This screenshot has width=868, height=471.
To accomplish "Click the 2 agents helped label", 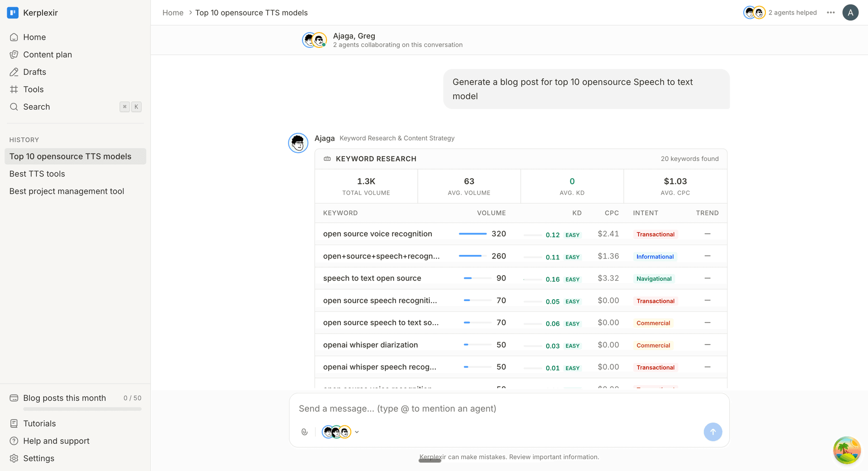I will tap(793, 13).
